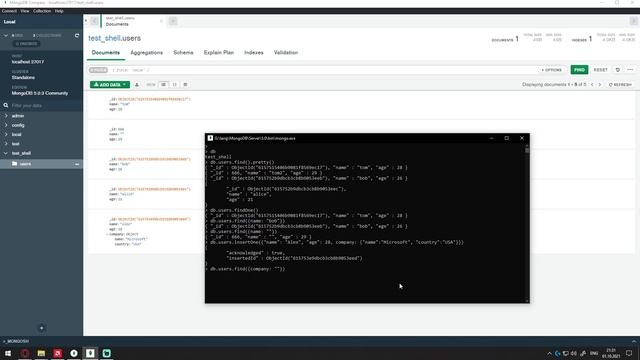Click the search icon beside Filter your data

(x=6, y=105)
